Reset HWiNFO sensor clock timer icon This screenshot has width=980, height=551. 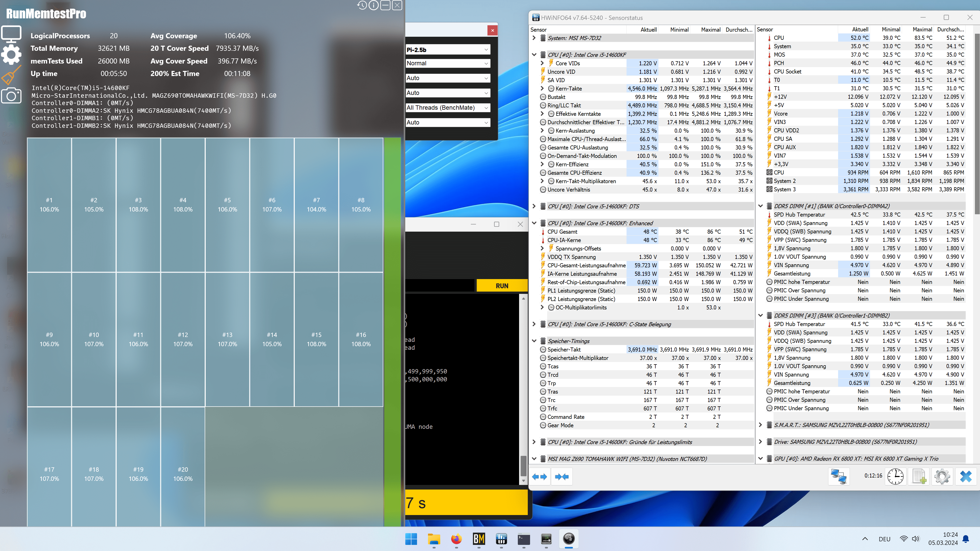(x=896, y=476)
